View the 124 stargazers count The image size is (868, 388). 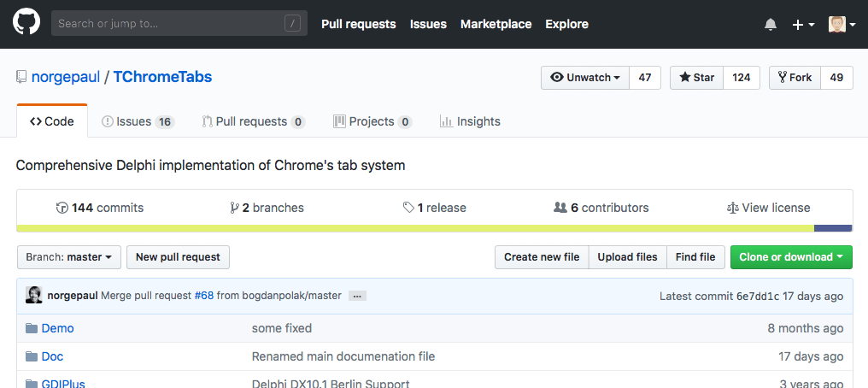(742, 78)
